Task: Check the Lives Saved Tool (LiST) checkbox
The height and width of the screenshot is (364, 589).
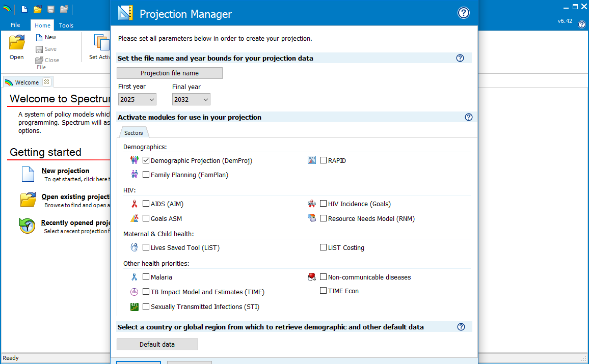Action: [146, 247]
